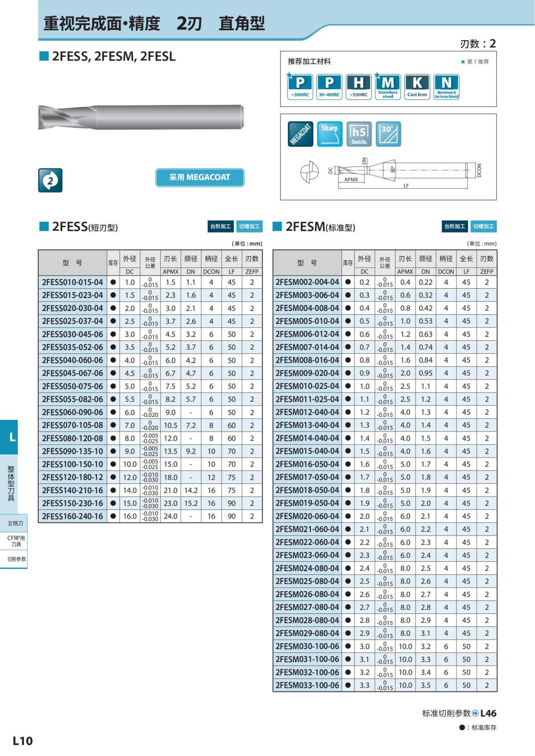Click 切槽加工 badge beside 2FESS
Viewport: 535px width, 756px height.
tap(249, 226)
